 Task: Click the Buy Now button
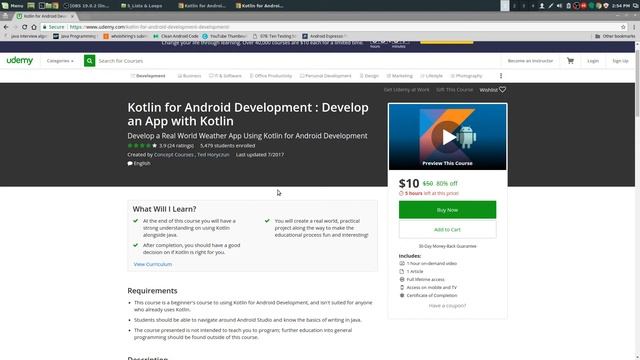coord(447,210)
